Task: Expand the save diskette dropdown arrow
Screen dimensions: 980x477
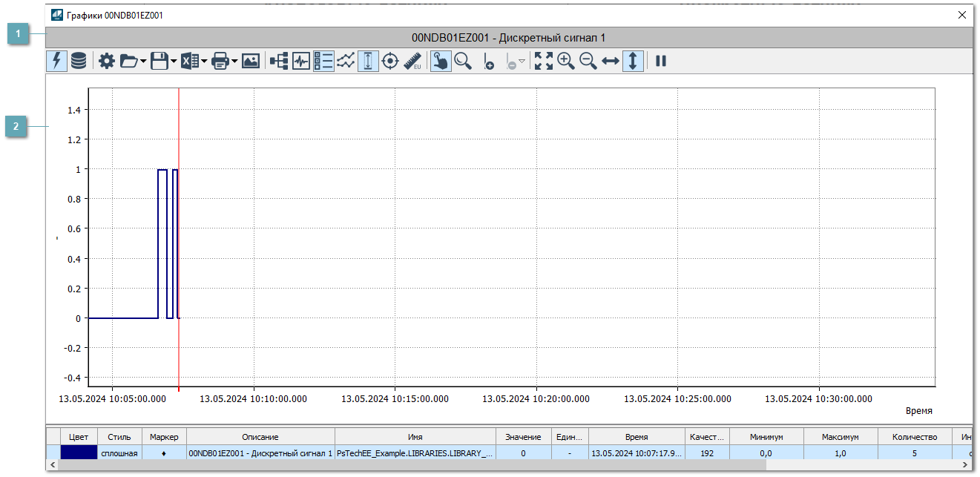Action: coord(174,62)
